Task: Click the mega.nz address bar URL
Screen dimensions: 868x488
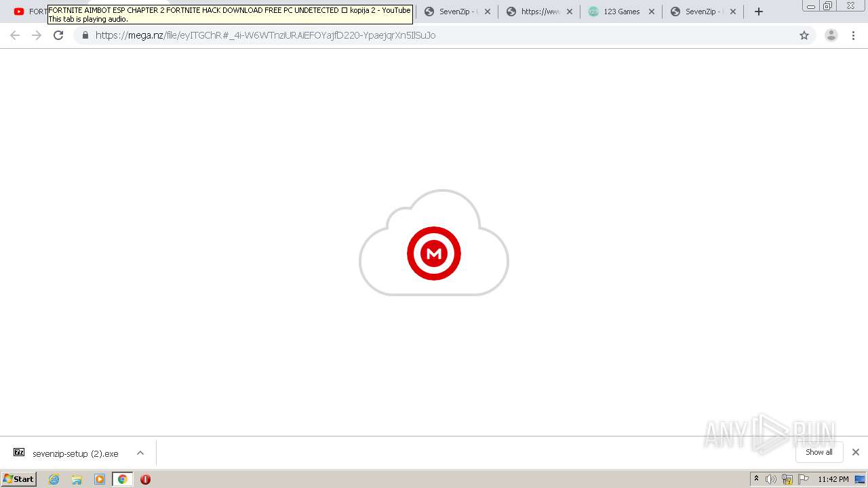Action: click(265, 35)
